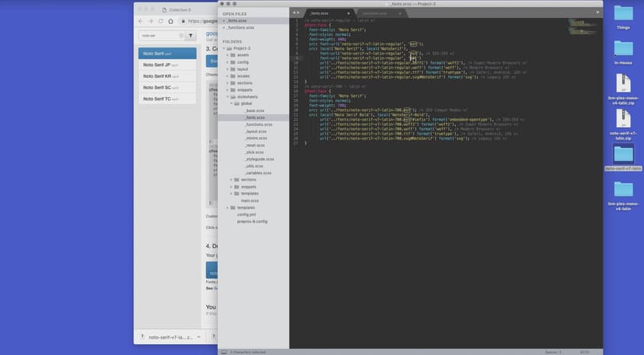644x355 pixels.
Task: Close the _fonts.scss editor tab
Action: click(x=348, y=13)
